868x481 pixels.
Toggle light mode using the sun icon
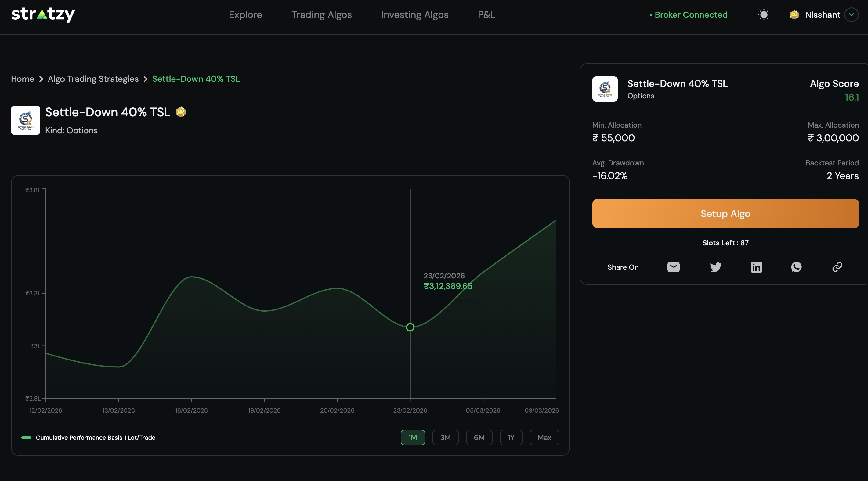coord(764,14)
